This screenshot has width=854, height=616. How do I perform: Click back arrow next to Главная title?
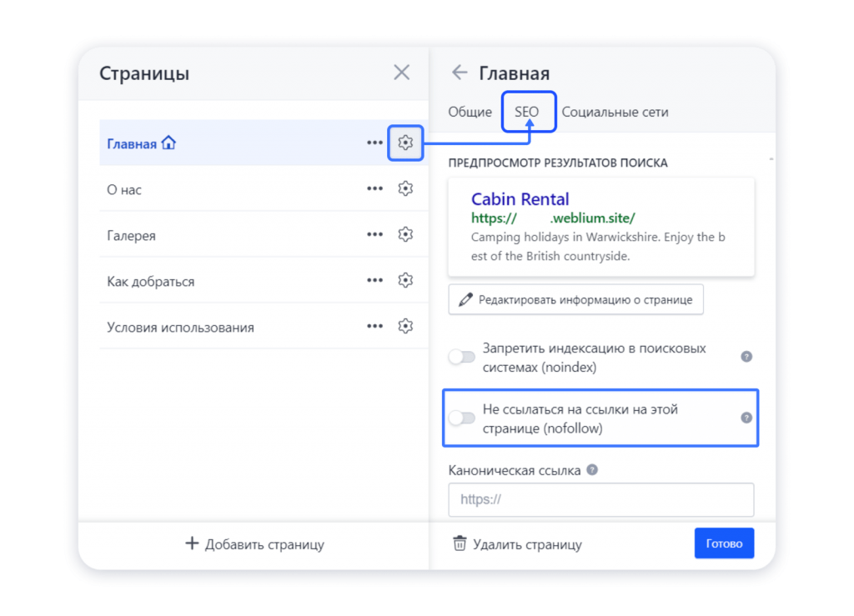(x=459, y=73)
